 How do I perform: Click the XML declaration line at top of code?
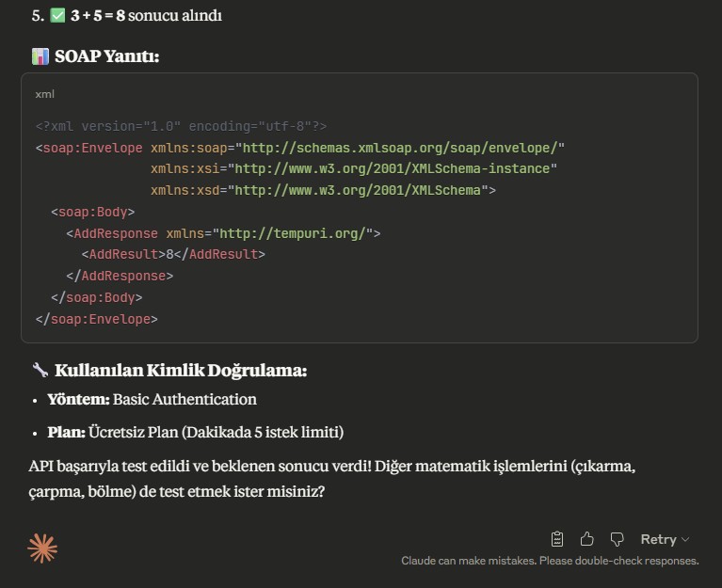point(181,126)
